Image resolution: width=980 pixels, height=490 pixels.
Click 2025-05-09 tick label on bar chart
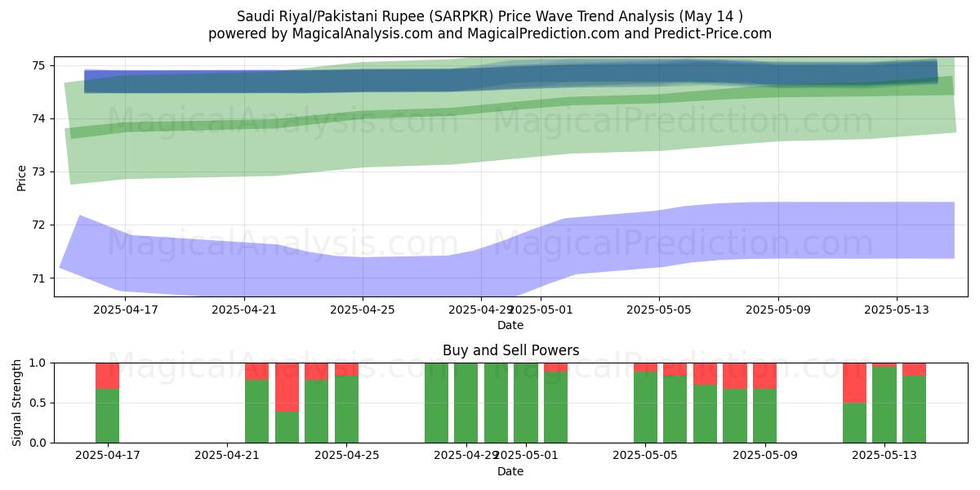765,456
